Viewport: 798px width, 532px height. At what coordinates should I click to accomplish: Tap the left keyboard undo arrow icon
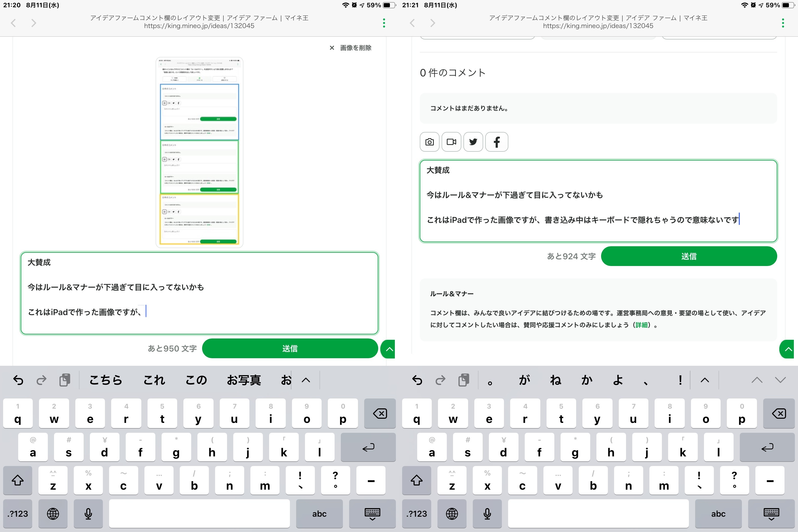[18, 380]
